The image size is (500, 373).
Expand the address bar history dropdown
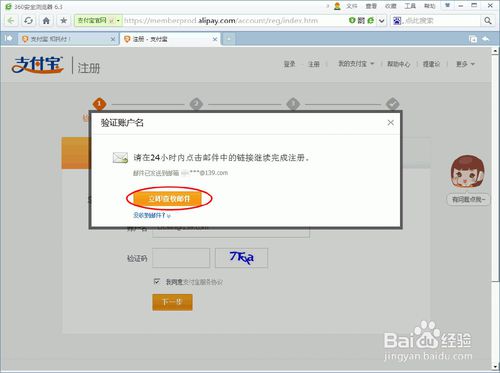[x=382, y=21]
